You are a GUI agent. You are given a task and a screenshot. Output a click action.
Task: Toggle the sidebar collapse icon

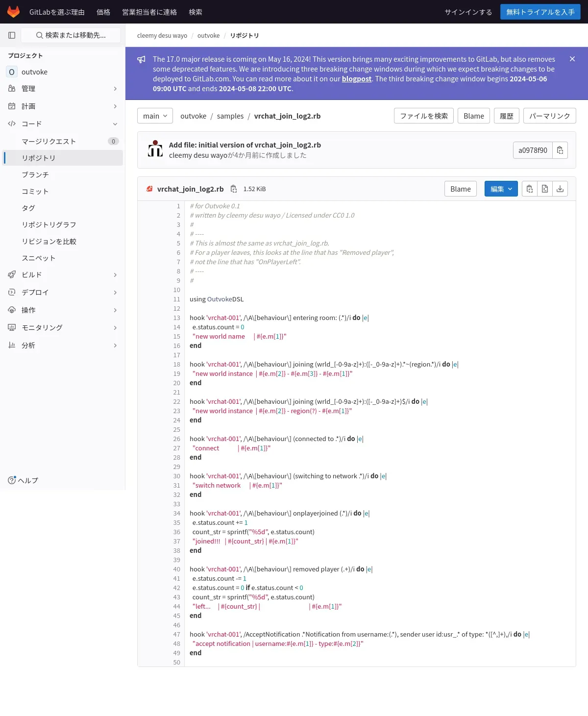[x=12, y=35]
